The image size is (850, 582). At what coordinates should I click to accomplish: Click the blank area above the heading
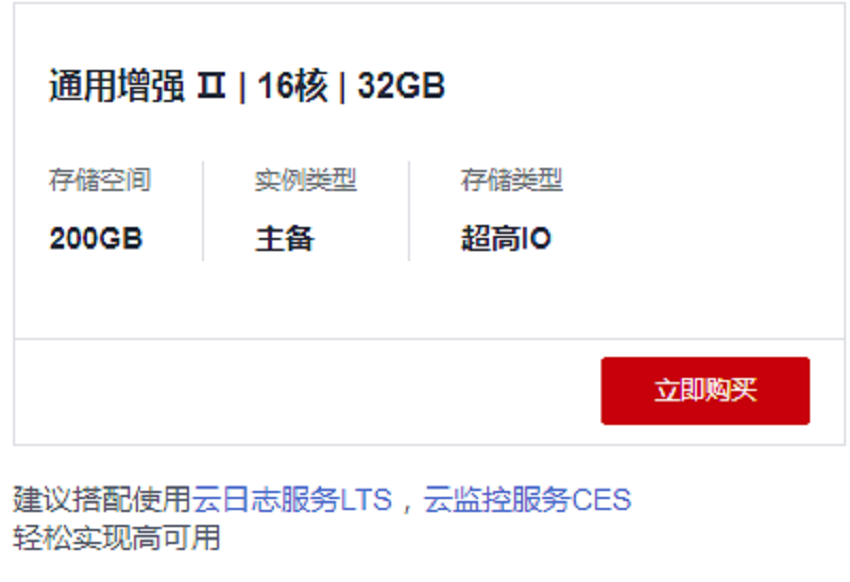tap(429, 33)
